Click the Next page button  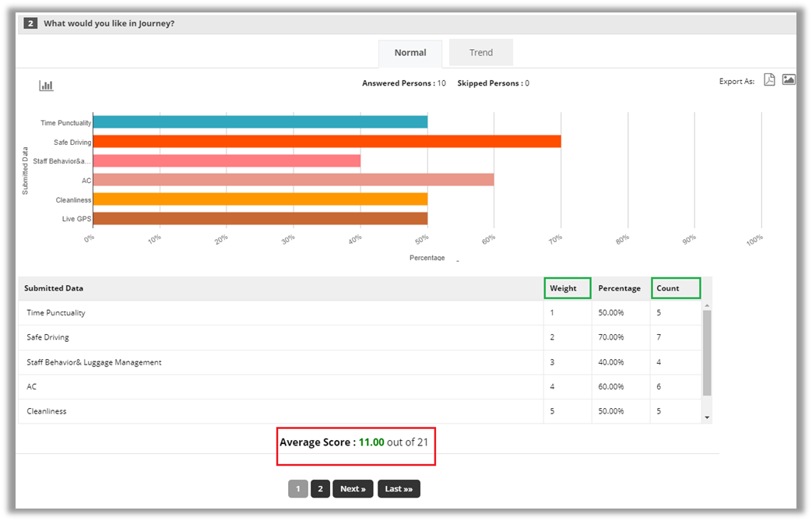click(x=353, y=489)
